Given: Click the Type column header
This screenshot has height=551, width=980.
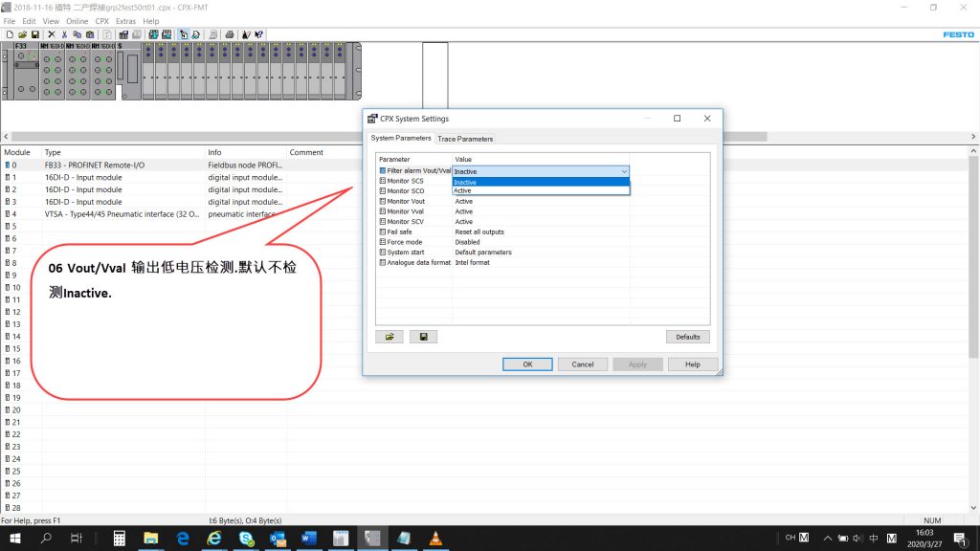Looking at the screenshot, I should [123, 152].
